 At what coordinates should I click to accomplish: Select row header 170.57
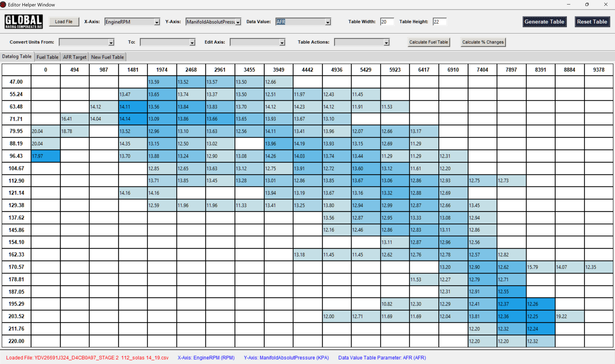[x=16, y=267]
